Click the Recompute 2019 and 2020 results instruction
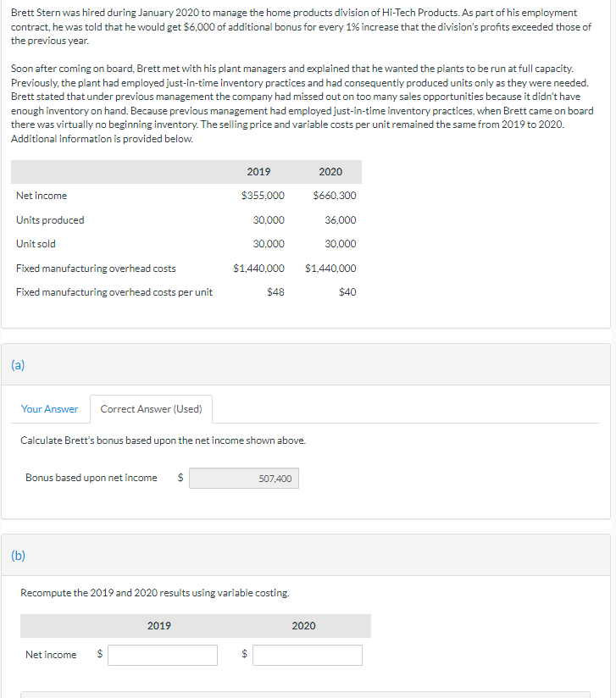The width and height of the screenshot is (616, 698). (x=155, y=593)
